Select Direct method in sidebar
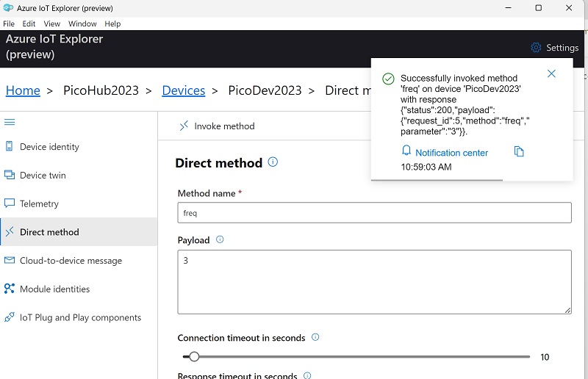This screenshot has width=588, height=379. (x=79, y=232)
